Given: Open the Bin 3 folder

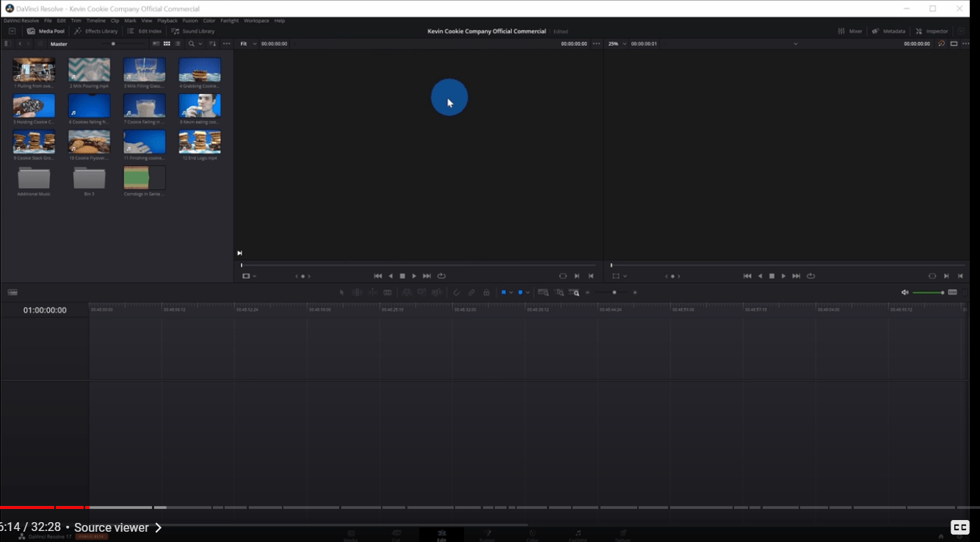Looking at the screenshot, I should [89, 178].
